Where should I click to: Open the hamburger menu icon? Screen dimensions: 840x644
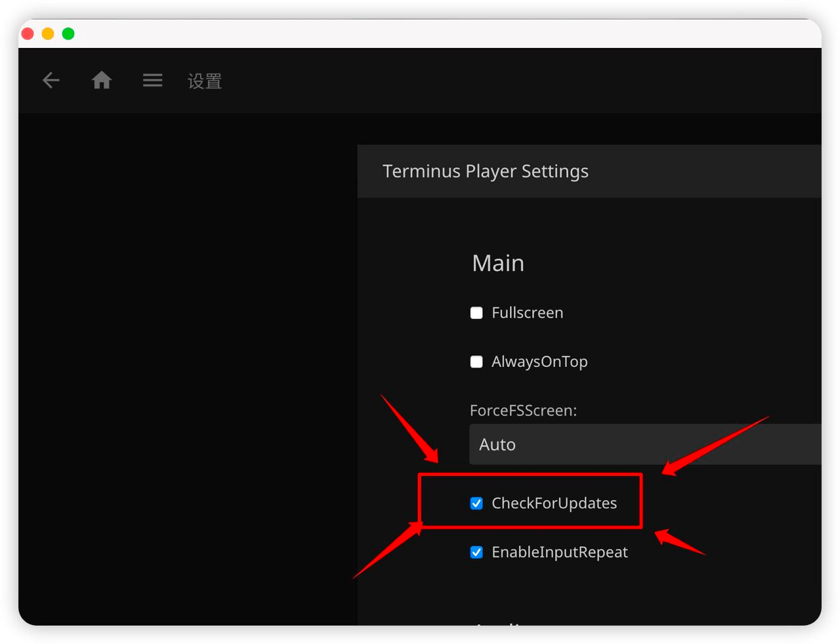tap(152, 81)
